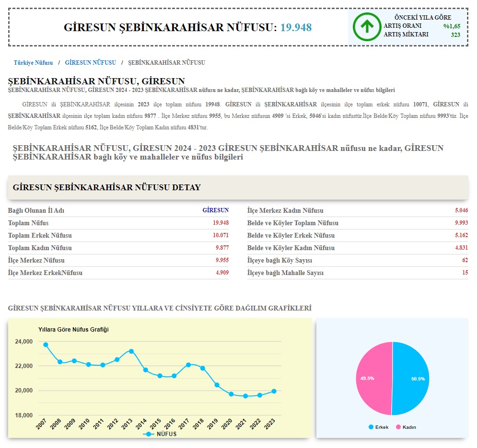Click the 2019 x-axis year label
This screenshot has width=477, height=448.
(212, 424)
